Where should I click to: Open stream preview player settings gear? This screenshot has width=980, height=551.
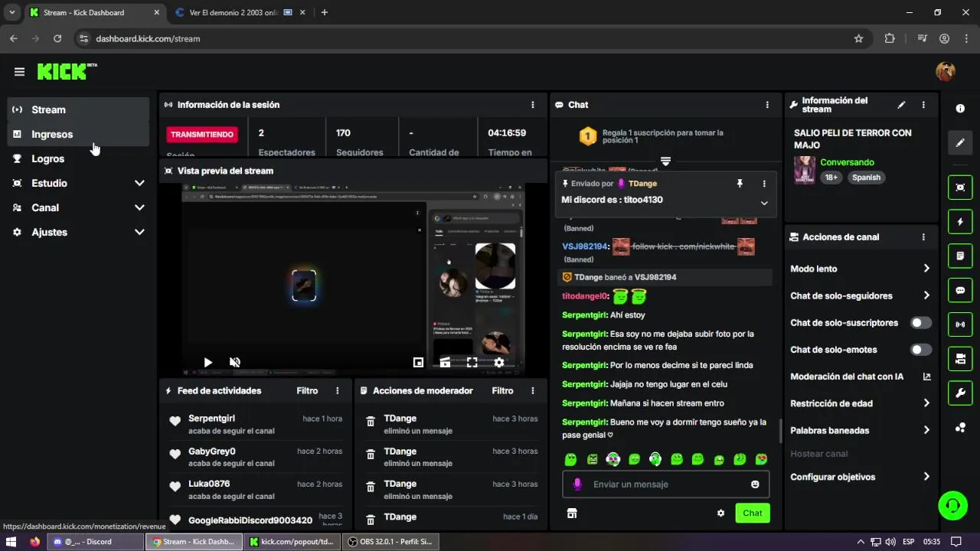pyautogui.click(x=499, y=362)
